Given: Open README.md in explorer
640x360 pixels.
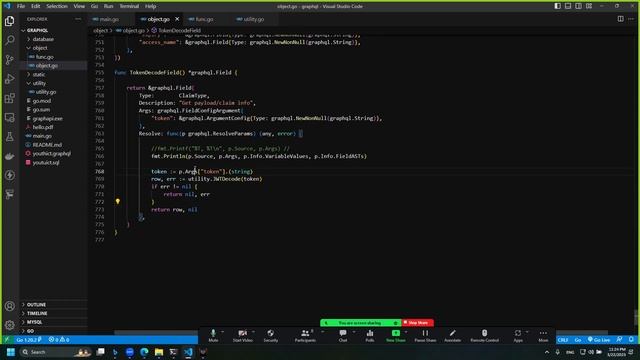Looking at the screenshot, I should 47,144.
